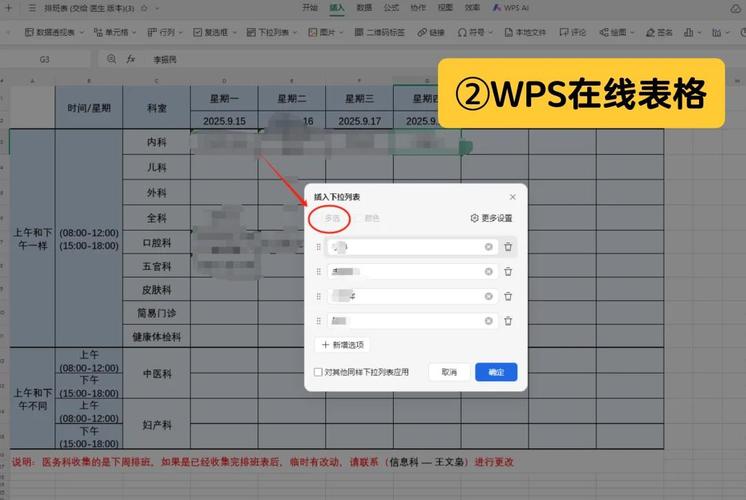Viewport: 746px width, 500px height.
Task: Open the hamburger menu beside the file name
Action: click(32, 8)
